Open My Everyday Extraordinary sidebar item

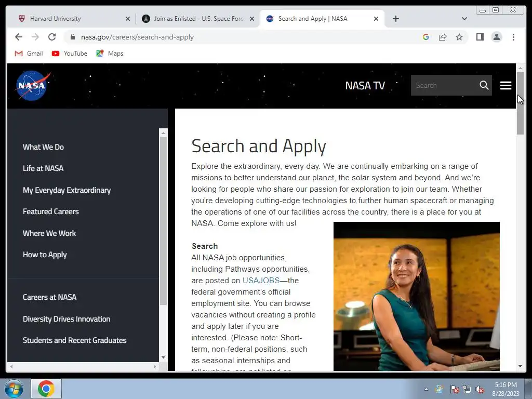coord(67,190)
